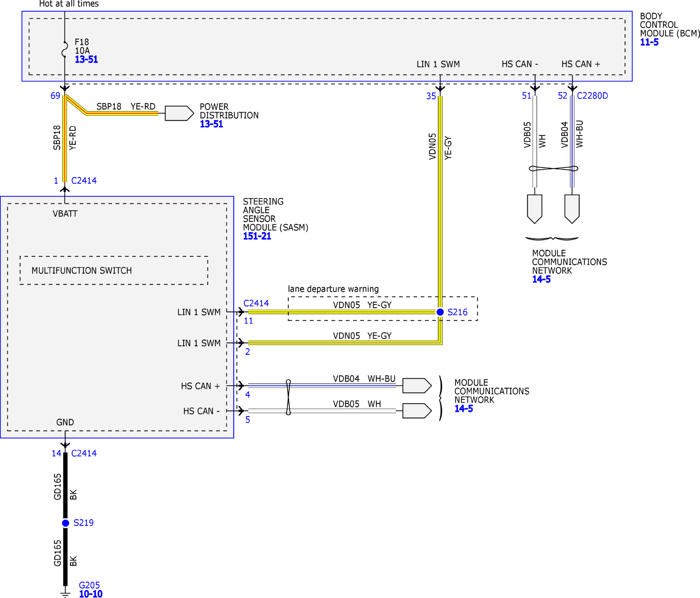
Task: Click the off-page arrow ending VDB05 WH horizontal wire
Action: click(417, 410)
